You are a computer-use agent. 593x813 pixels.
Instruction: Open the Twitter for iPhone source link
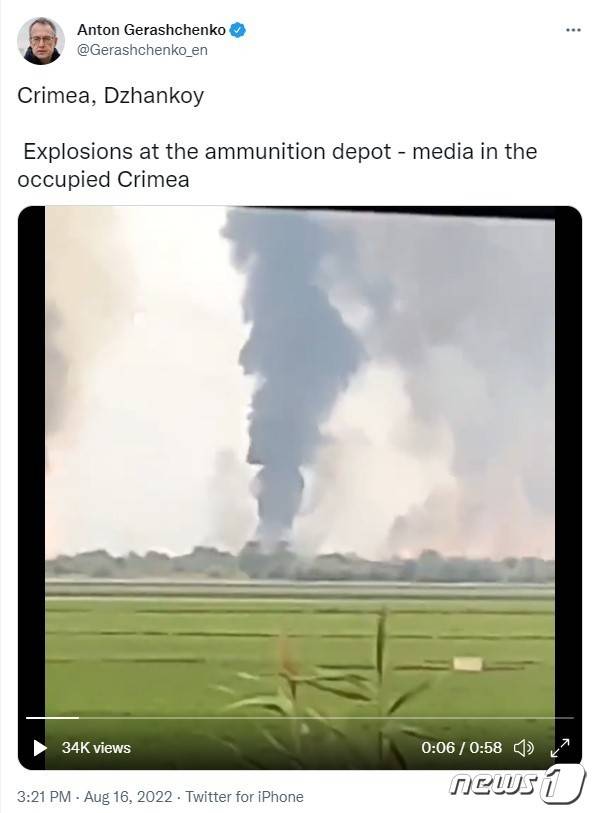(245, 796)
